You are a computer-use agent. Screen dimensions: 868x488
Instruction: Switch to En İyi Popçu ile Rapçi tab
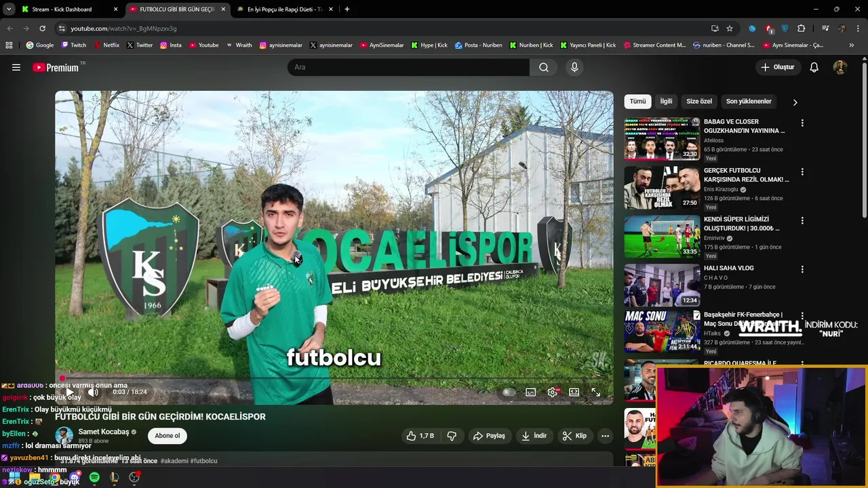(x=285, y=9)
